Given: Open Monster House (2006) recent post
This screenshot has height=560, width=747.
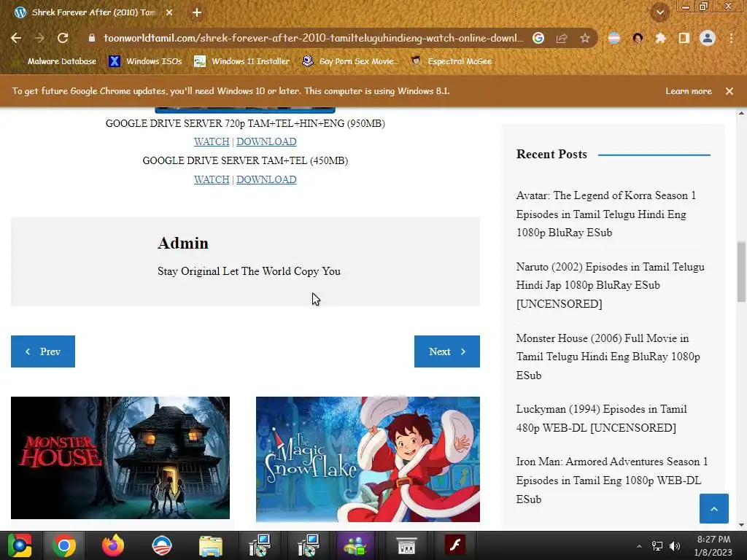Looking at the screenshot, I should pos(608,357).
